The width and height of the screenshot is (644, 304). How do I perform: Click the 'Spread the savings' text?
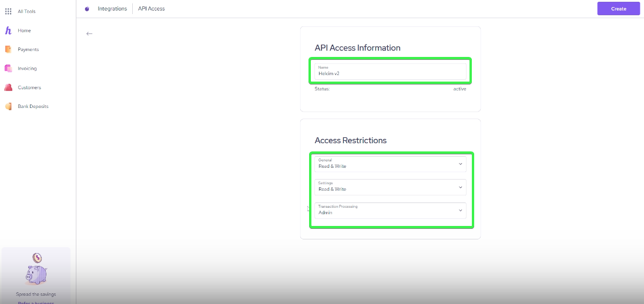pos(36,294)
